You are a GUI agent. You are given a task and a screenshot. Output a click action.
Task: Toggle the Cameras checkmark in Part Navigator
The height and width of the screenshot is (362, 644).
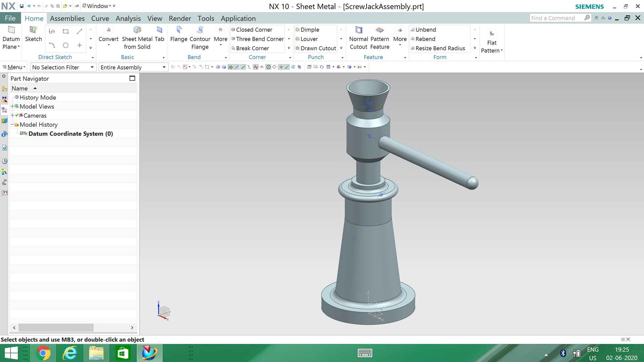coord(17,115)
